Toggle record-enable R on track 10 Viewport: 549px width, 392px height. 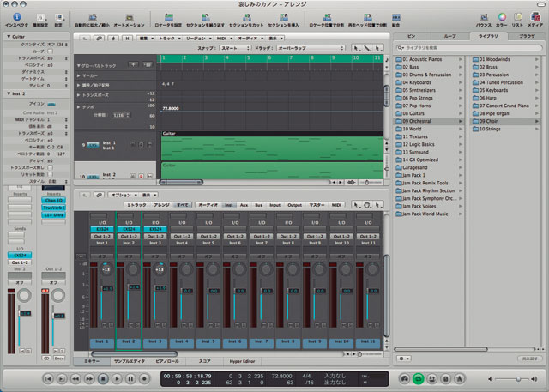coord(141,177)
